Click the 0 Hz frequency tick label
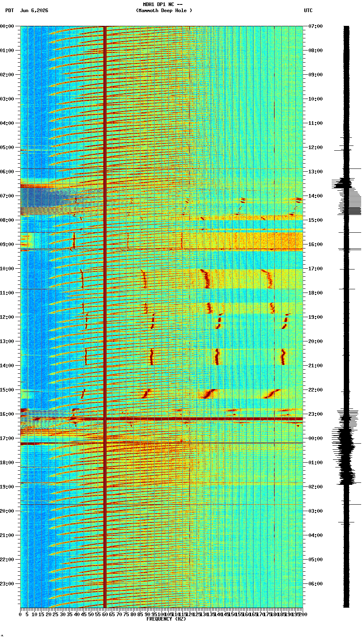The image size is (364, 640). tap(20, 615)
